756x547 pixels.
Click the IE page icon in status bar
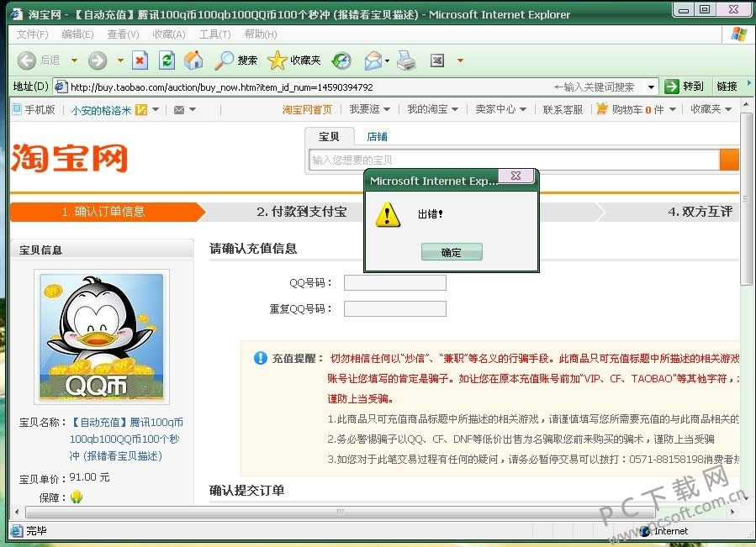(16, 530)
